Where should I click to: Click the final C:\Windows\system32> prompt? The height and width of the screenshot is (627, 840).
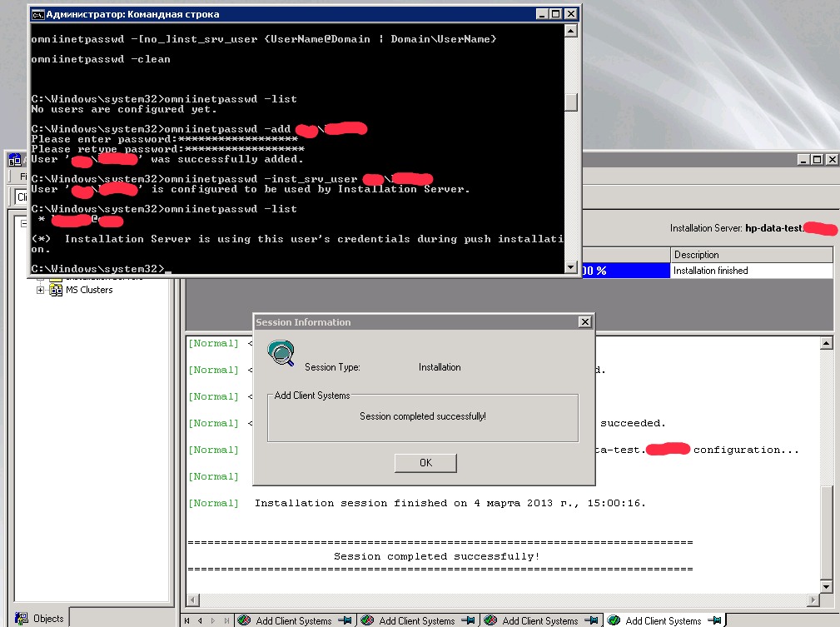(97, 268)
